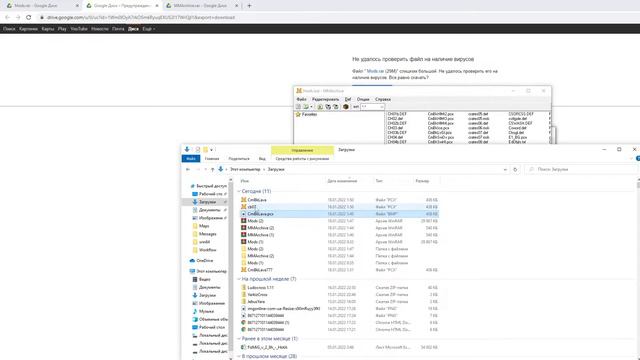Switch to the Главная ribbon tab in Explorer

point(212,158)
